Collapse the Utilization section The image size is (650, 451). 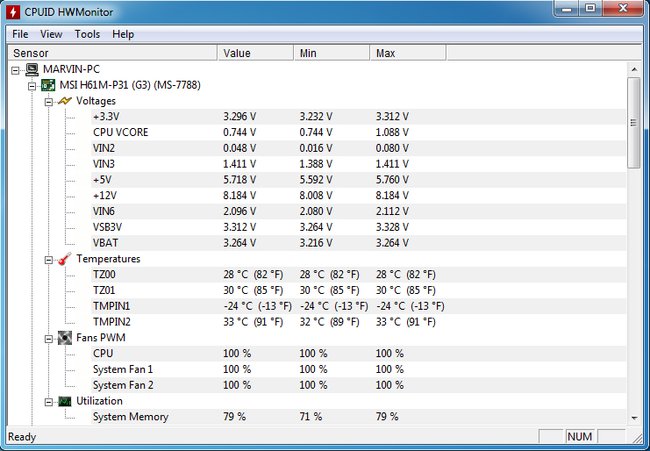(x=49, y=402)
